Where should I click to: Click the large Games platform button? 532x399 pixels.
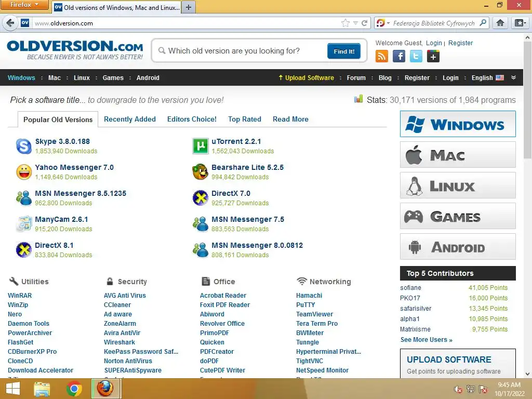coord(458,216)
